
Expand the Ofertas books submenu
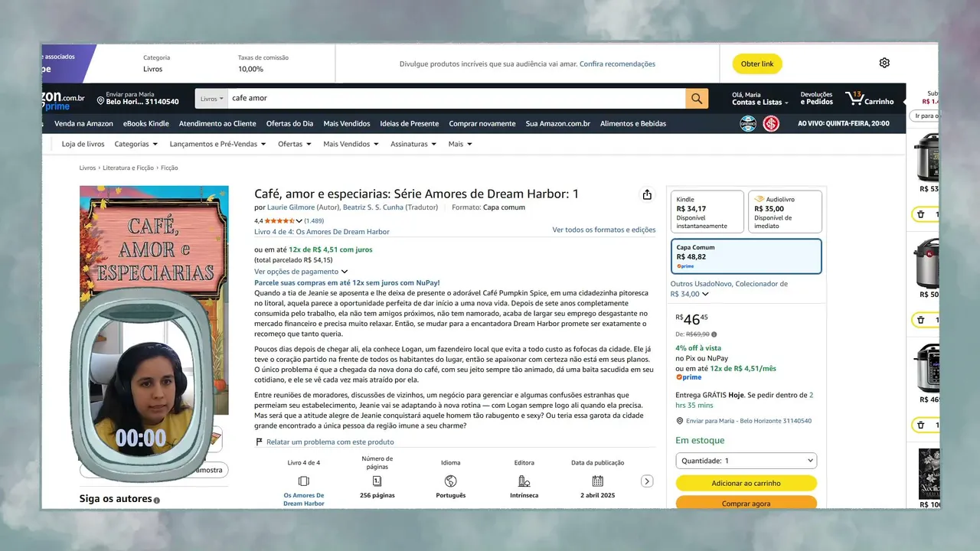click(x=294, y=144)
